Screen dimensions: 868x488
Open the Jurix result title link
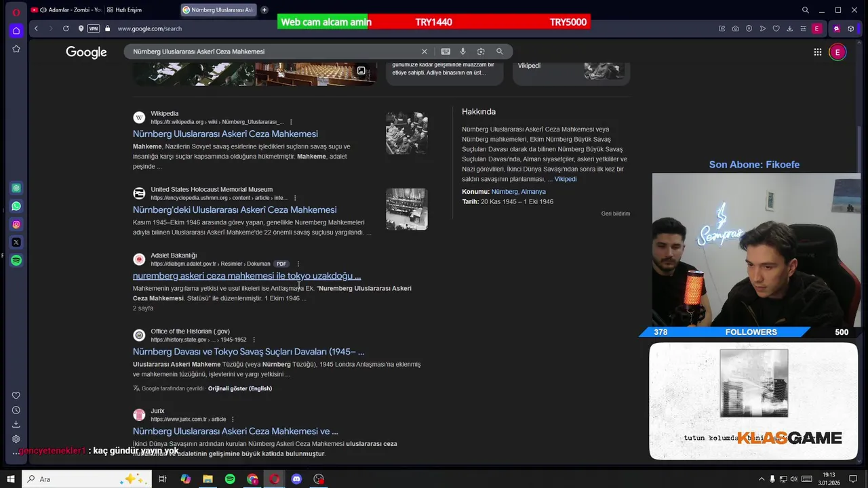point(235,431)
